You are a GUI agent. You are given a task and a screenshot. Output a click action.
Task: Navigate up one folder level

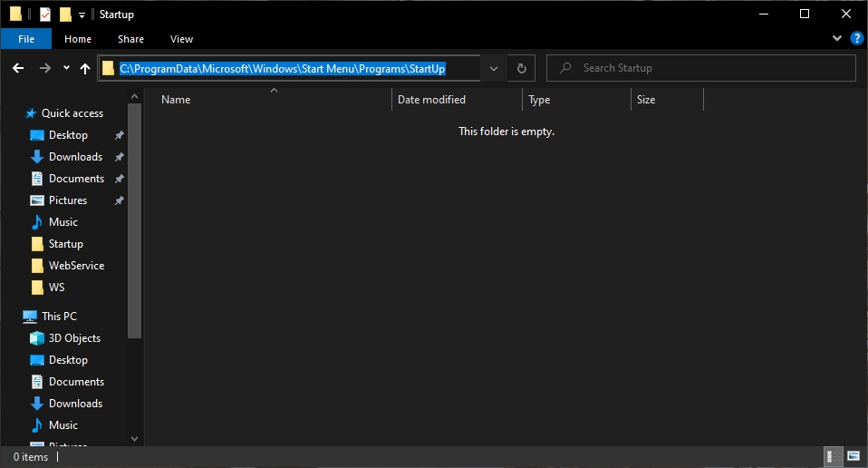click(x=85, y=68)
